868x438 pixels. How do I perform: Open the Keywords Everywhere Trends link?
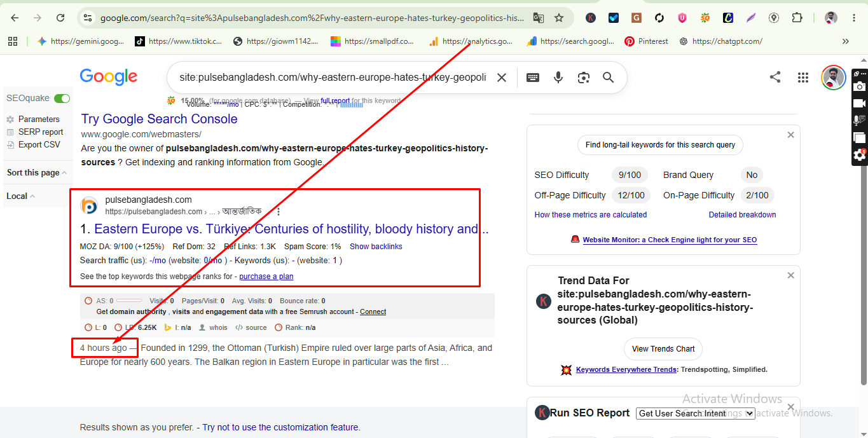(626, 369)
